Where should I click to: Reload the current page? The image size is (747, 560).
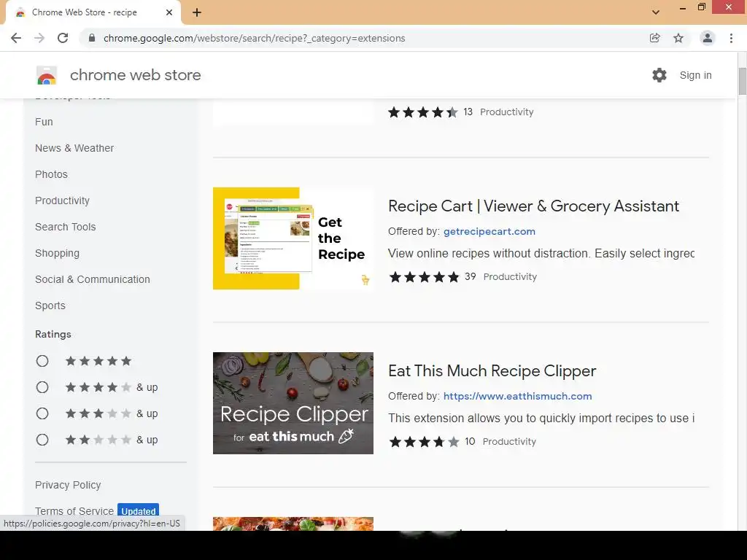[x=63, y=38]
